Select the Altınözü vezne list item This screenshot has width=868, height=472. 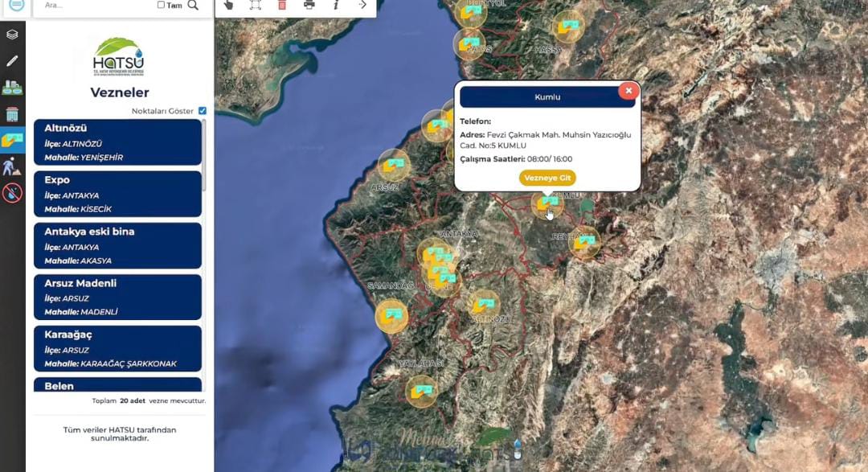(x=117, y=142)
